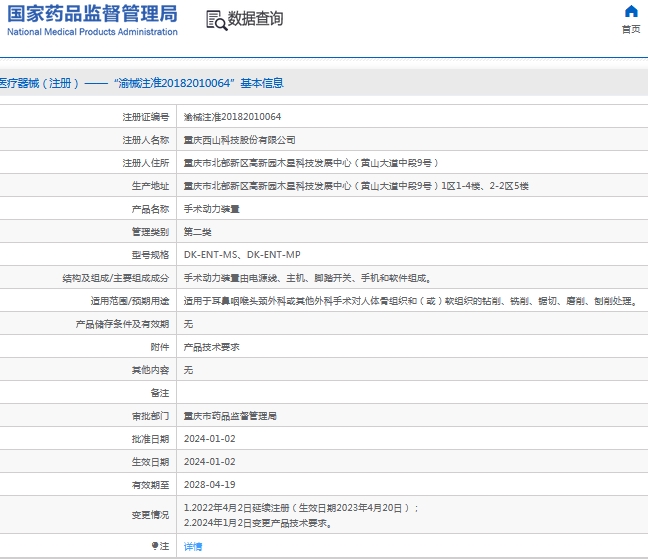This screenshot has width=648, height=559.
Task: Click the 其他内容 label cell
Action: point(150,370)
